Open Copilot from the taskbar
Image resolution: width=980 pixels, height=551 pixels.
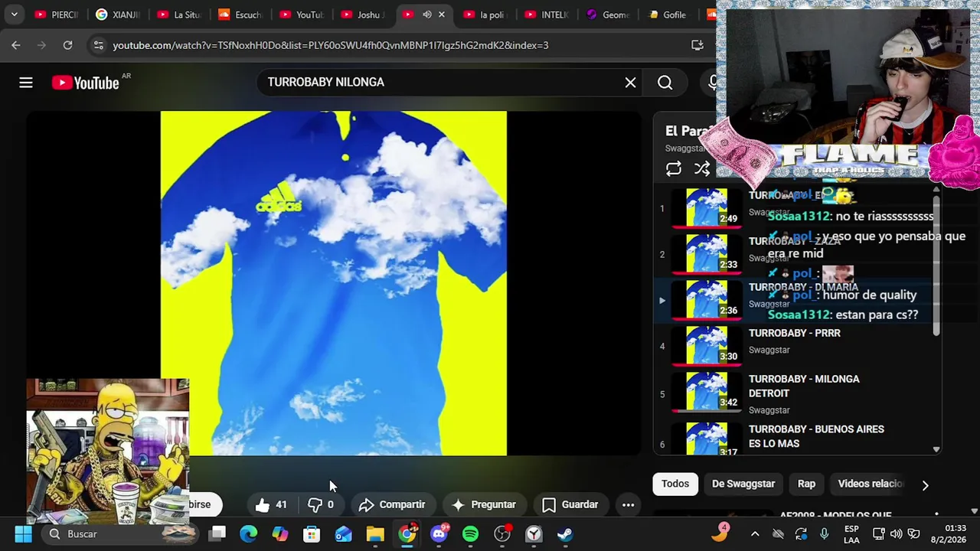[280, 534]
